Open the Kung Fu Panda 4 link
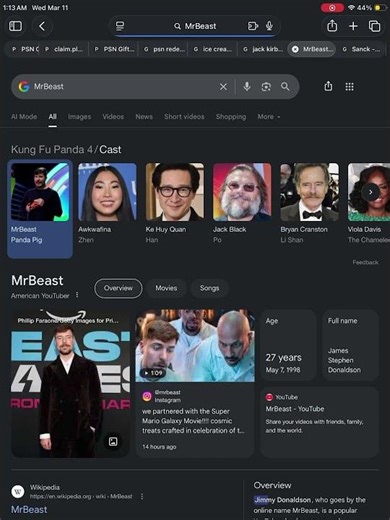Viewport: 390px width, 520px height. pos(52,149)
